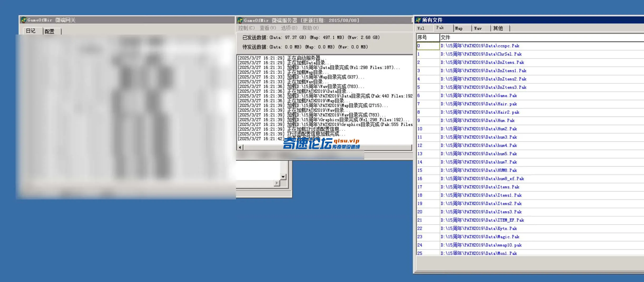Select row mmap10.pak in file list
The width and height of the screenshot is (644, 282).
(530, 245)
